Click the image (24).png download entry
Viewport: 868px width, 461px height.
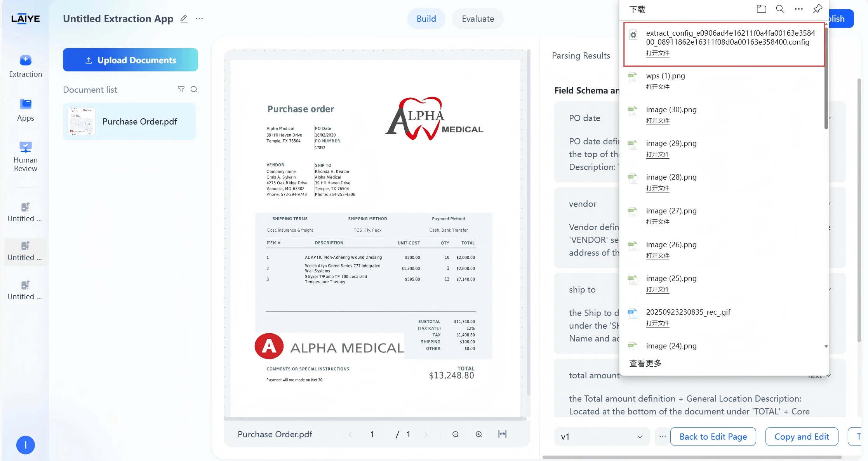coord(671,346)
